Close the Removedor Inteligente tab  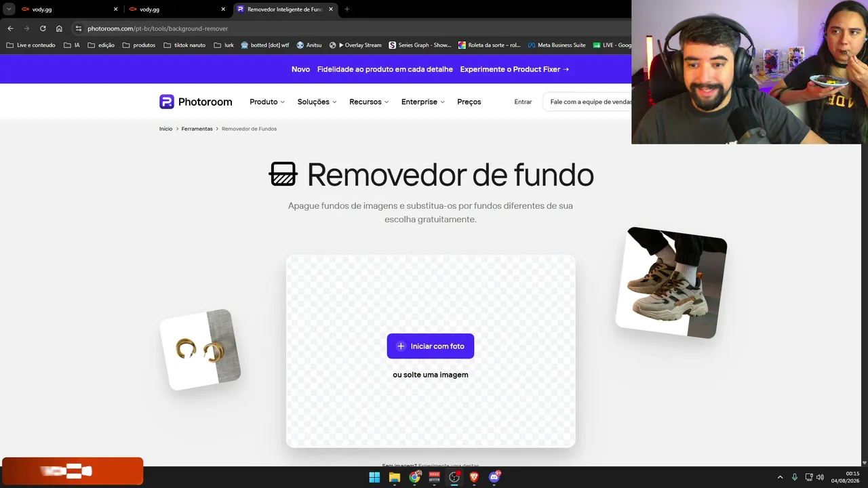331,9
